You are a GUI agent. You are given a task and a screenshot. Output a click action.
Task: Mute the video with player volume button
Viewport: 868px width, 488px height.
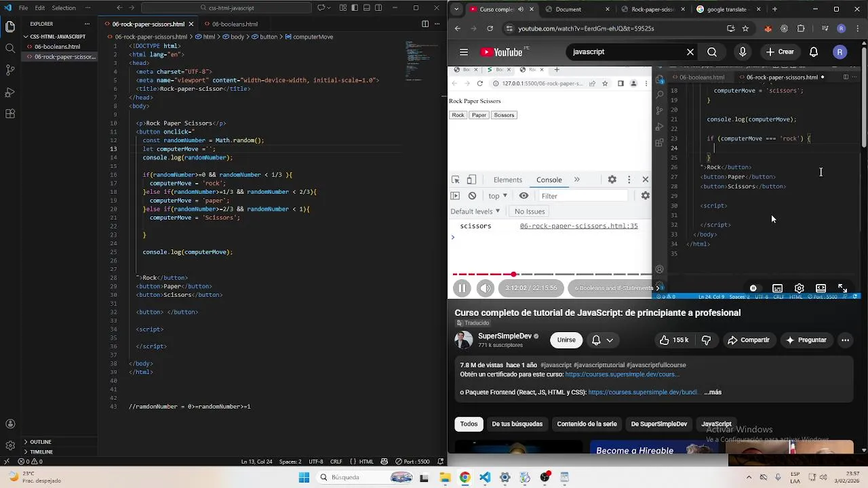(x=486, y=288)
